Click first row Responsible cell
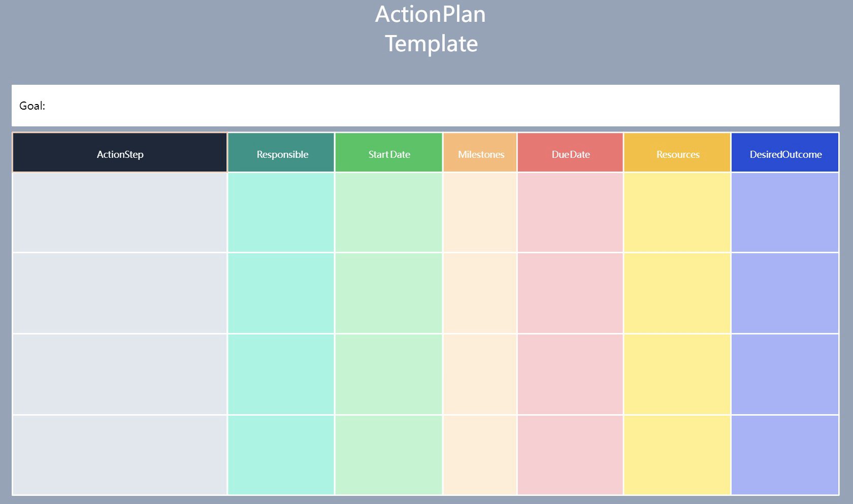The image size is (853, 504). point(281,213)
